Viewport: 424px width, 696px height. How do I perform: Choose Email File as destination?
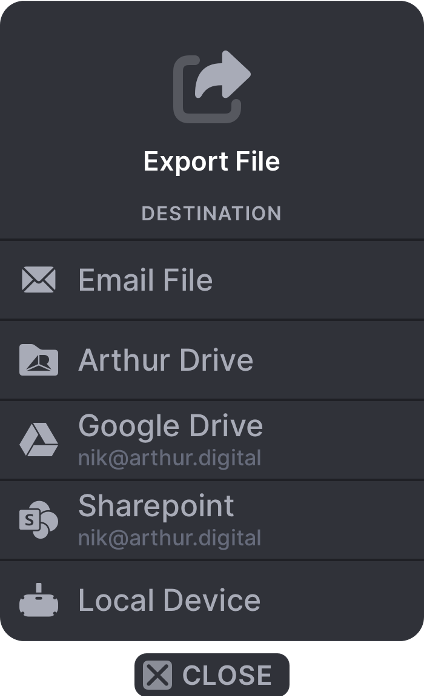coord(212,280)
